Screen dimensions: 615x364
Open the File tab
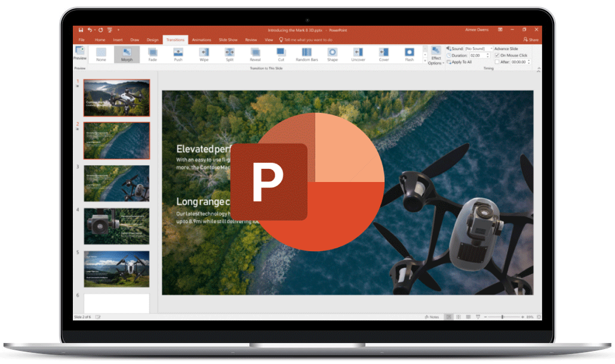click(82, 39)
